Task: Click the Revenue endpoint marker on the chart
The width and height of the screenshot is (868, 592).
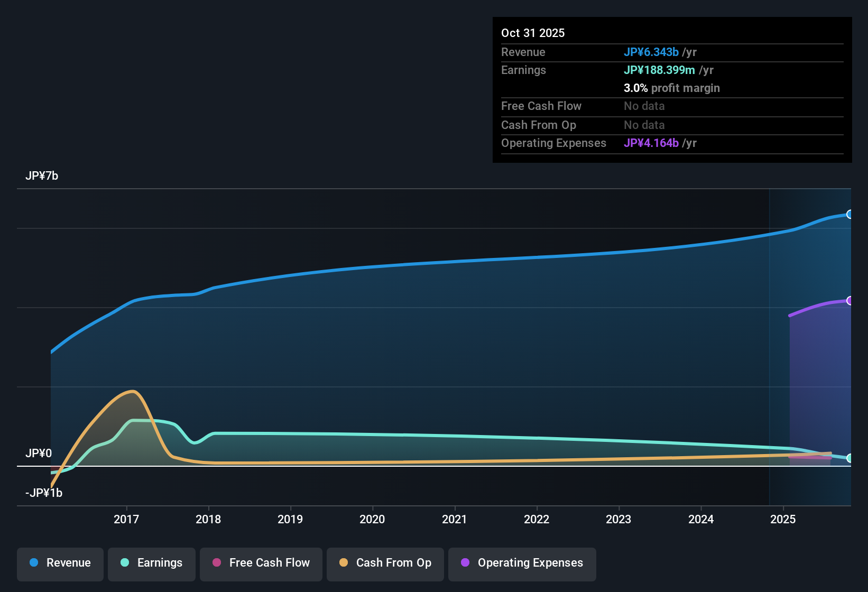Action: coord(850,214)
